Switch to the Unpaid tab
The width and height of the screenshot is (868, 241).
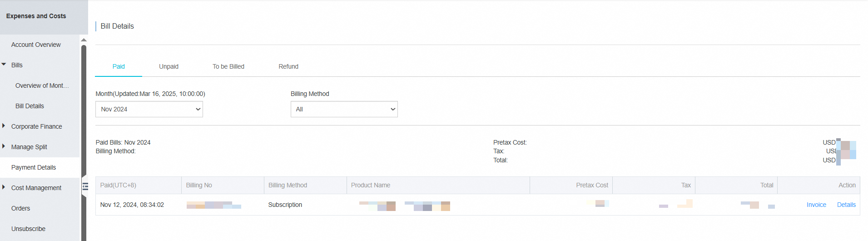169,66
